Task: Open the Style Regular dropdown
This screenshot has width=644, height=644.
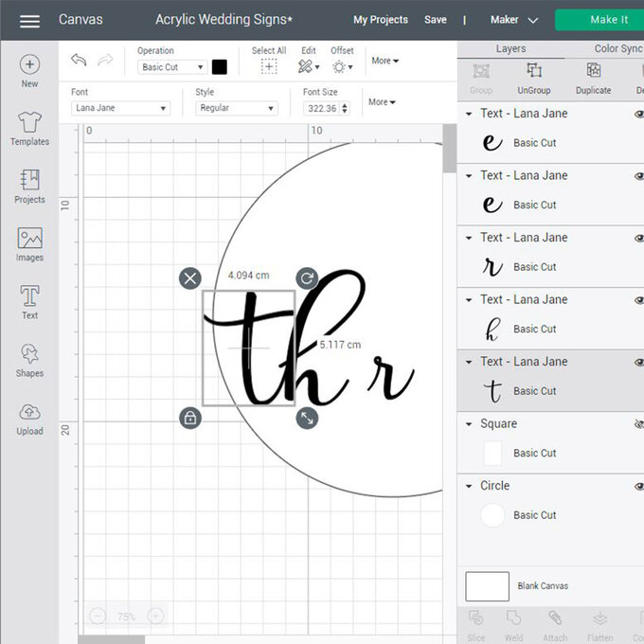Action: coord(235,108)
